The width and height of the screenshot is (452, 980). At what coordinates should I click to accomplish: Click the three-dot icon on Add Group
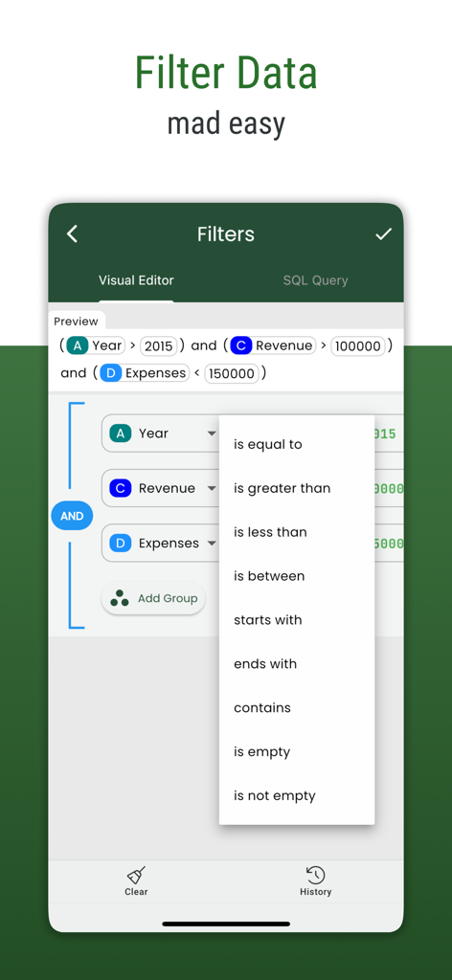[x=120, y=598]
